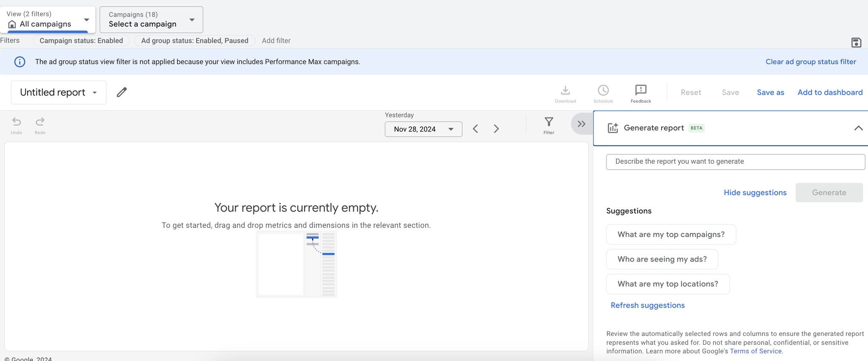Click Ad group status: Enabled, Paused chip
868x361 pixels.
point(195,41)
